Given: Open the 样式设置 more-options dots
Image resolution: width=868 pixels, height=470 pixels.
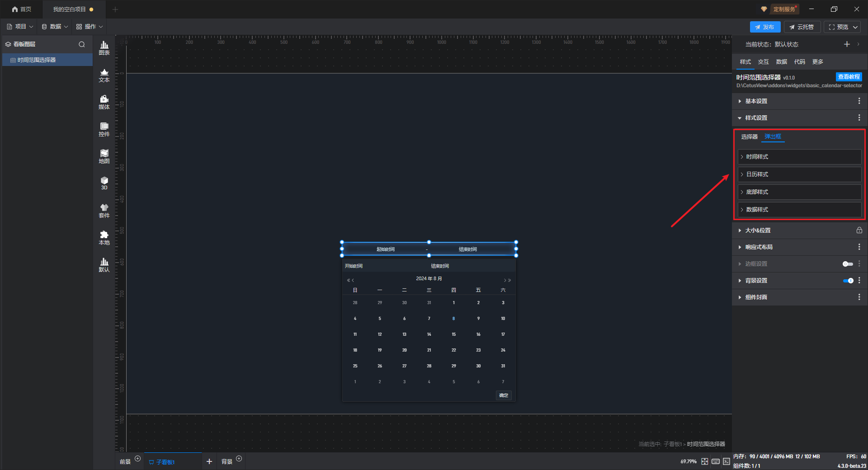Looking at the screenshot, I should pyautogui.click(x=859, y=118).
